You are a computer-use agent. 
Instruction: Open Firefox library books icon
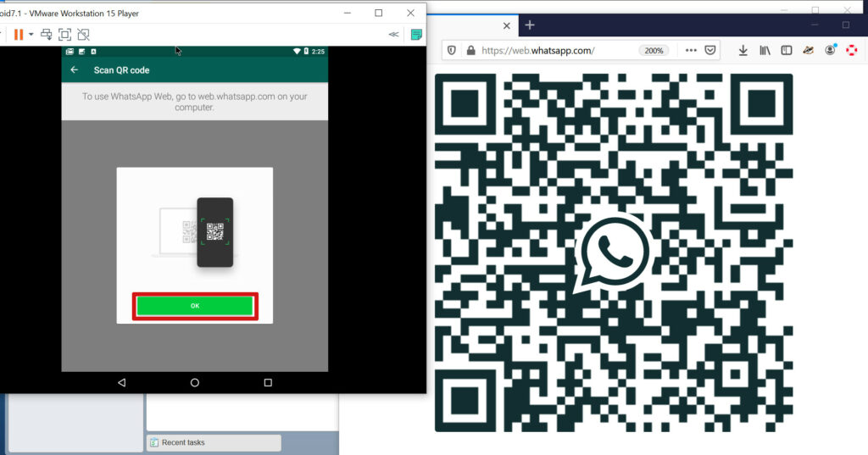pos(765,50)
